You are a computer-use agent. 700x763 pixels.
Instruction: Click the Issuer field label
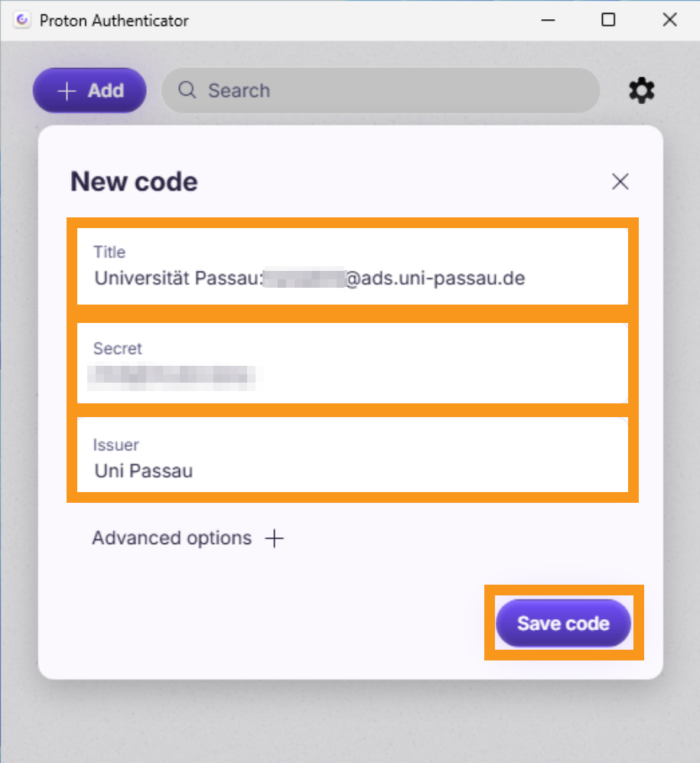click(x=116, y=445)
